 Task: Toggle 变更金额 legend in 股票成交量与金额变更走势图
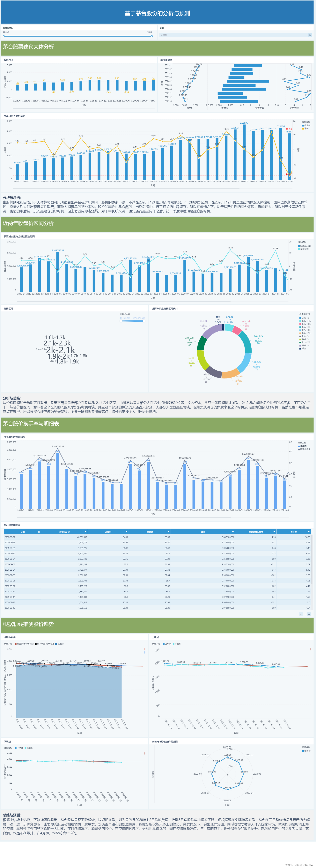[x=303, y=249]
